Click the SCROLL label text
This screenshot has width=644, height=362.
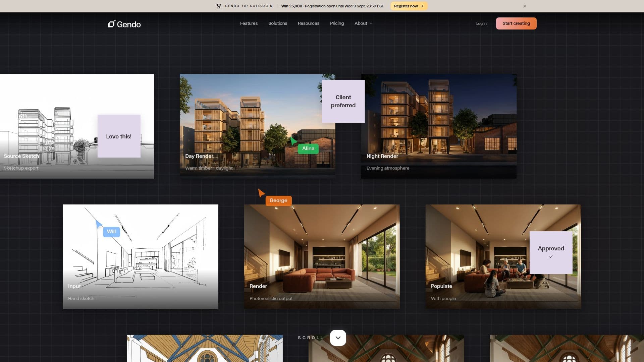(311, 338)
